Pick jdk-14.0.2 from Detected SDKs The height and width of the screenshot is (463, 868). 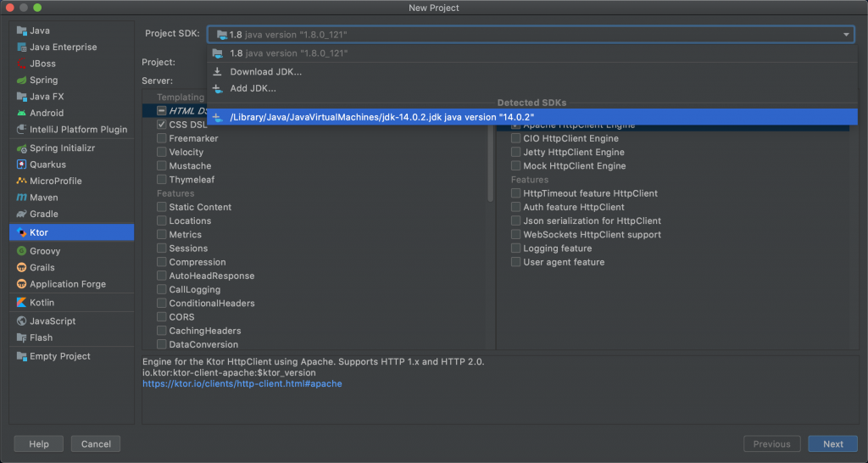click(532, 117)
